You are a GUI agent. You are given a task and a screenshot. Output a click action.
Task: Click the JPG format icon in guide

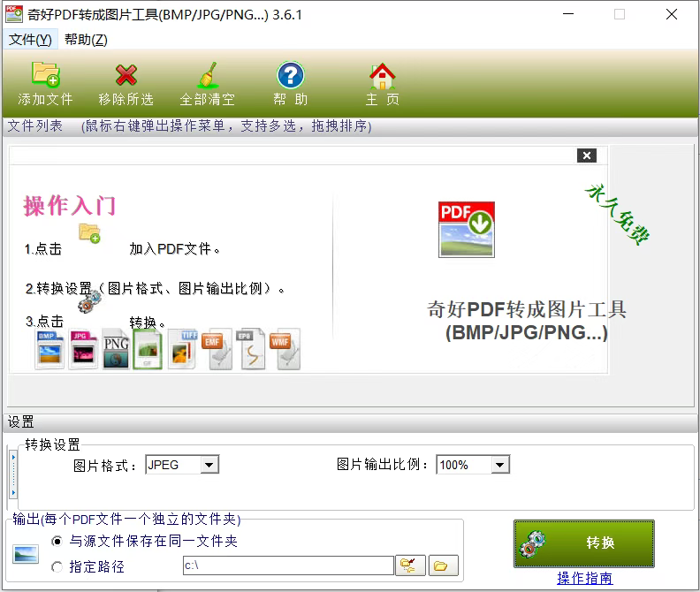point(83,350)
